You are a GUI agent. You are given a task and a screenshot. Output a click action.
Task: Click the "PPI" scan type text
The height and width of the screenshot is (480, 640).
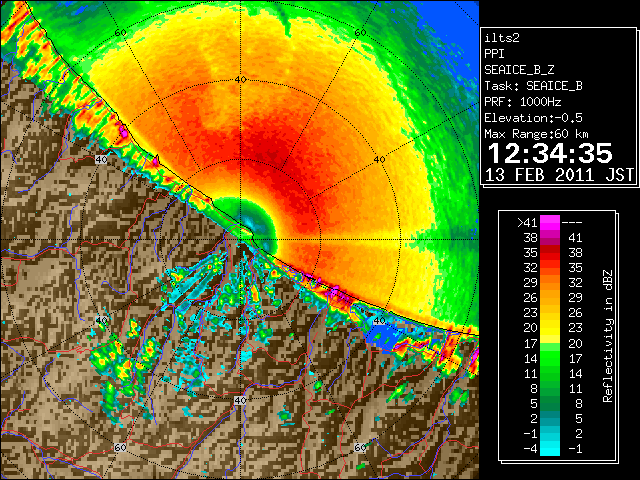[x=494, y=54]
